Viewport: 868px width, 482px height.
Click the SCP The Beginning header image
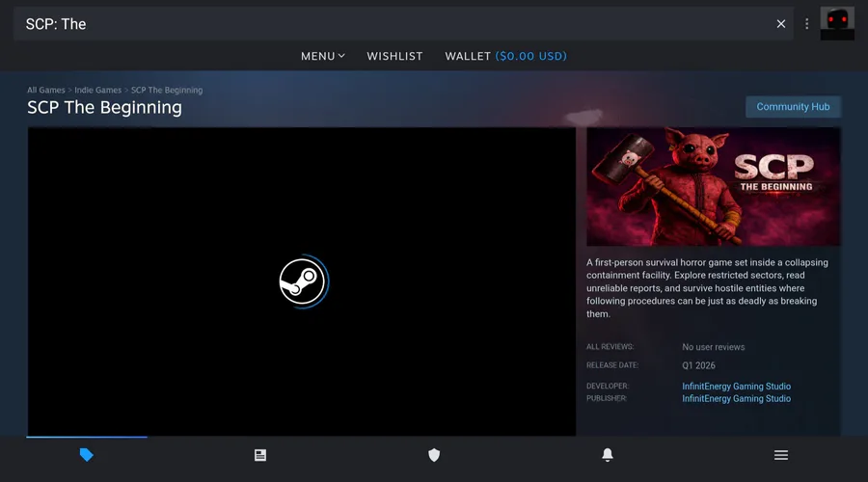coord(714,186)
